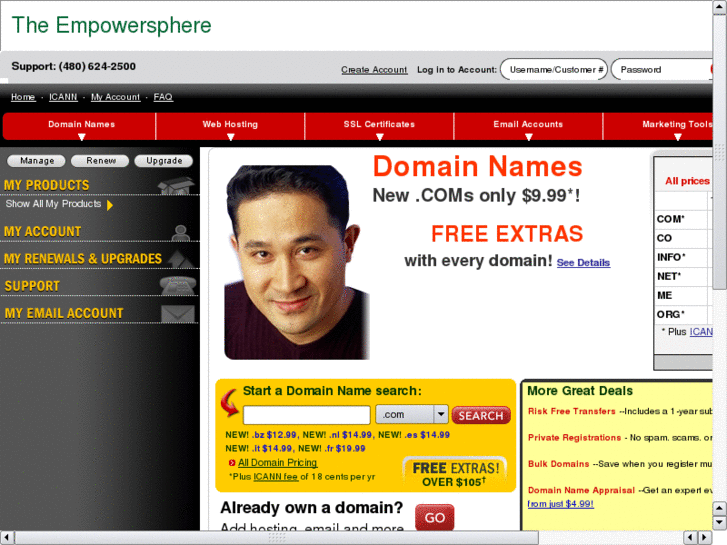Click the Domain Names red heading
The width and height of the screenshot is (727, 545).
pos(478,166)
